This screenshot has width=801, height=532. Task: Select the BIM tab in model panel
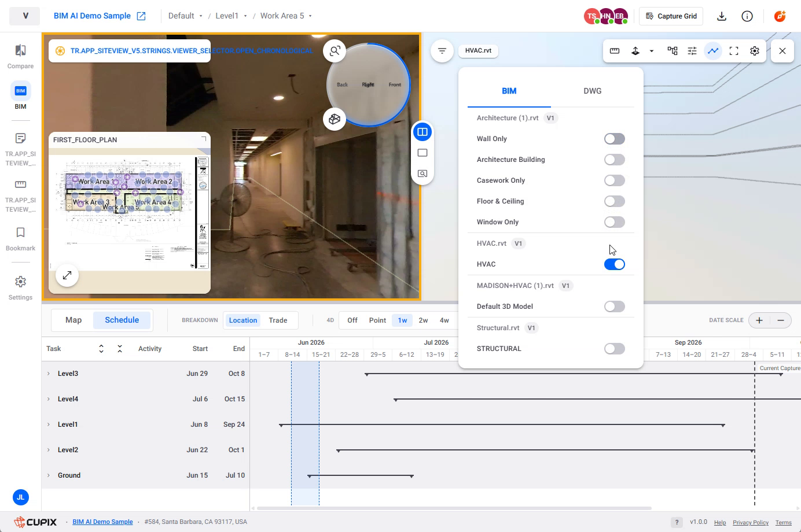[x=509, y=91]
